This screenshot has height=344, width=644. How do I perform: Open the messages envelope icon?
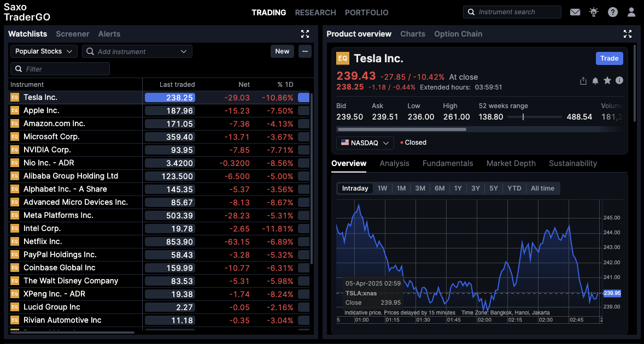(575, 12)
